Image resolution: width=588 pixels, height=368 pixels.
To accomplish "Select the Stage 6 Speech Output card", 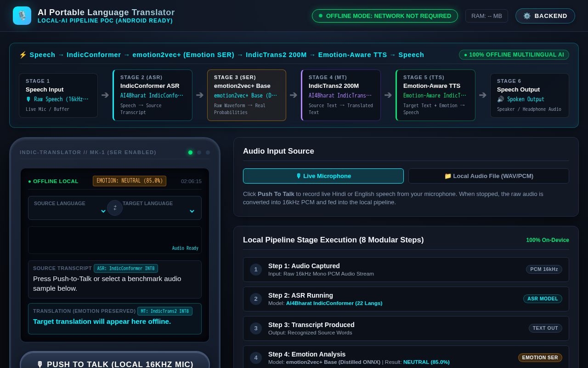I will coord(530,95).
